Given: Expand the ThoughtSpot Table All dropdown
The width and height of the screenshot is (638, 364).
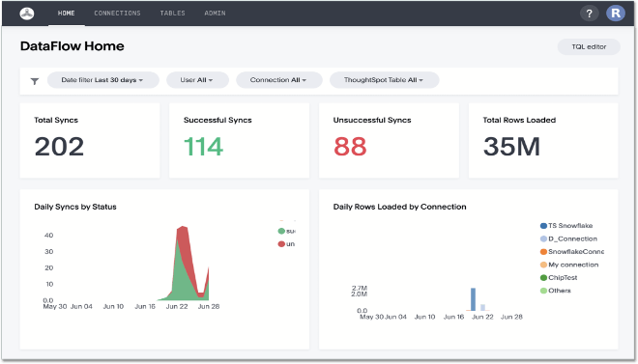Looking at the screenshot, I should tap(384, 80).
